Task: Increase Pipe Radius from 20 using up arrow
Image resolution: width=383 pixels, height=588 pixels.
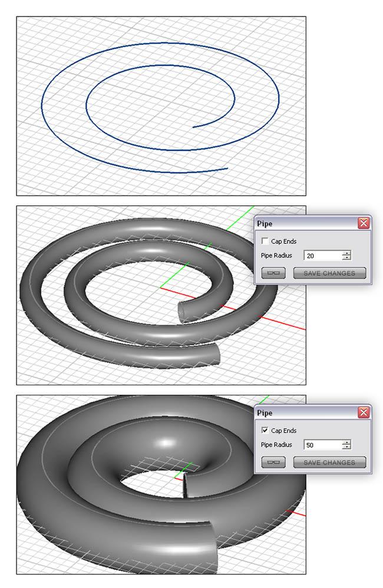Action: [346, 253]
